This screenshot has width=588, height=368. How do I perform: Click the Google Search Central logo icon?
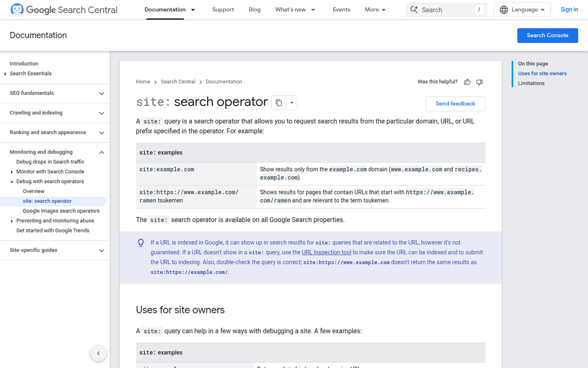[x=16, y=9]
